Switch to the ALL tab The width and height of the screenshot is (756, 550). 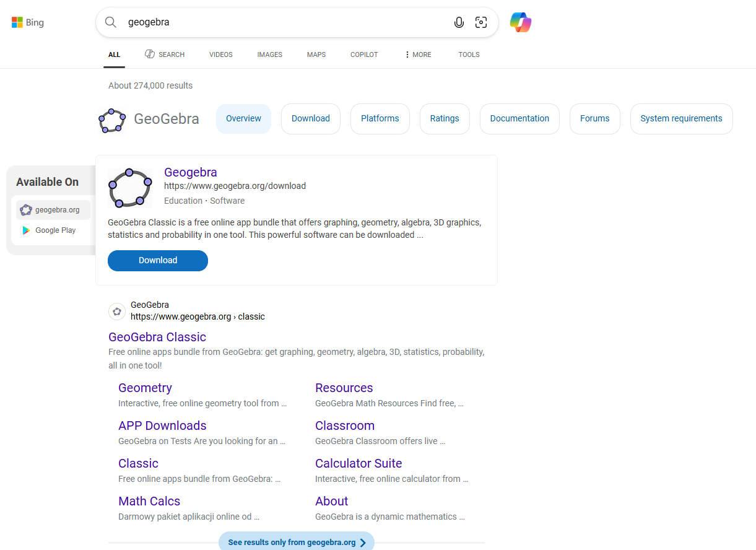[114, 55]
